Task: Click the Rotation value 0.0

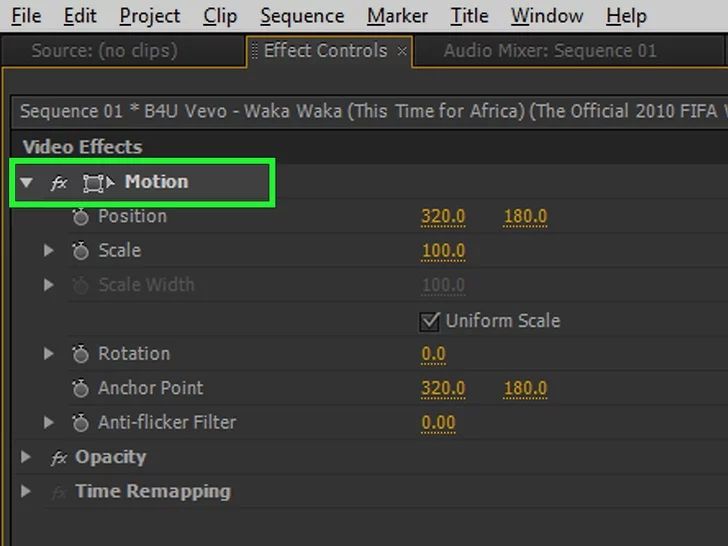Action: click(x=433, y=354)
